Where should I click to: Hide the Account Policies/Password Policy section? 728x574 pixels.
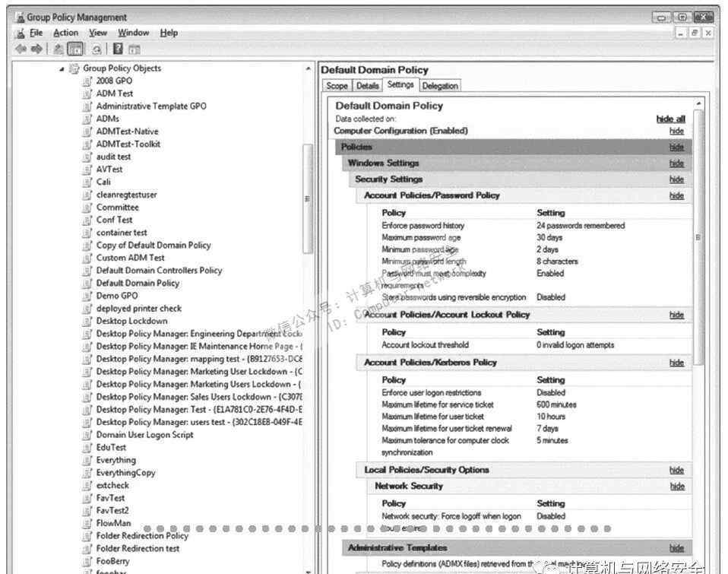tap(676, 196)
